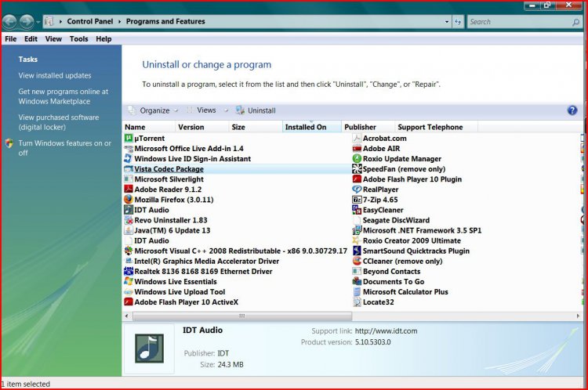Click the Acrobat.com icon
The image size is (588, 390).
pyautogui.click(x=357, y=139)
